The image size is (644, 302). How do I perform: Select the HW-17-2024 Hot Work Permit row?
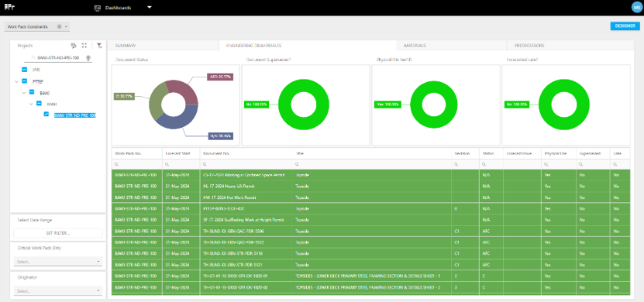point(371,197)
